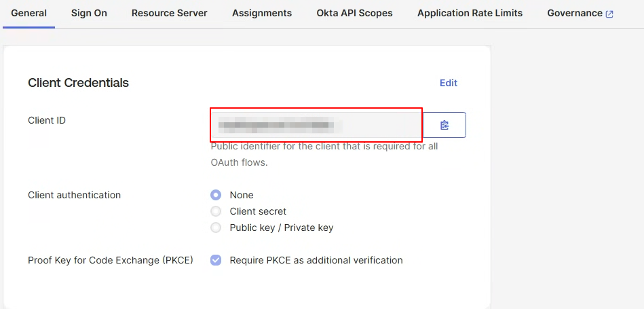Viewport: 644px width, 309px height.
Task: Open the Sign On tab
Action: pyautogui.click(x=89, y=13)
